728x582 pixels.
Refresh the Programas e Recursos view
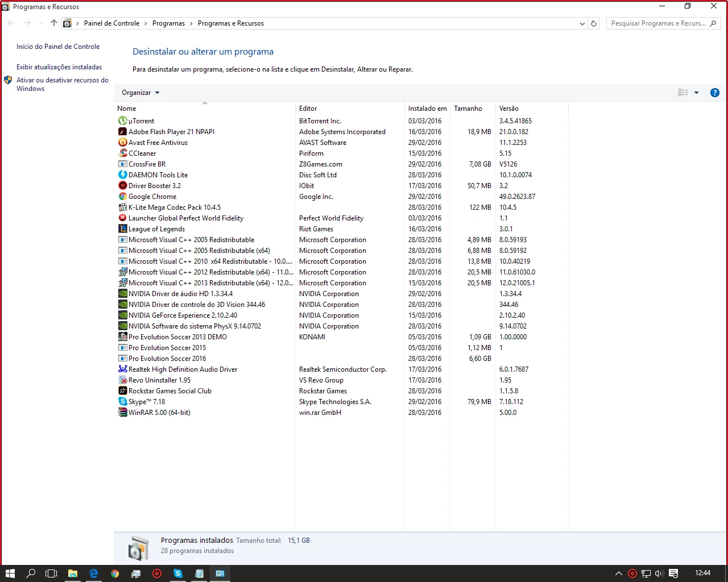click(594, 23)
